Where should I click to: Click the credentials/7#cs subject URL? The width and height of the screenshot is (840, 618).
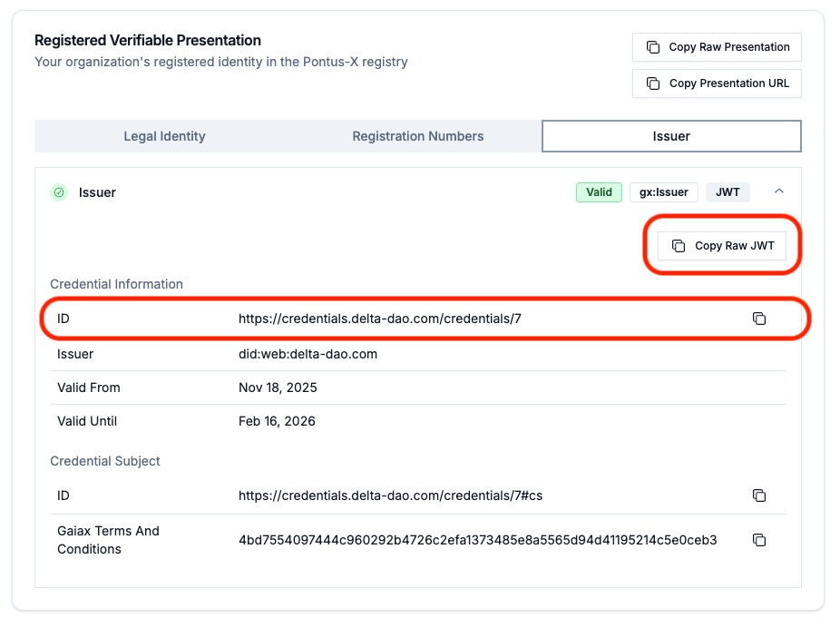pyautogui.click(x=390, y=495)
